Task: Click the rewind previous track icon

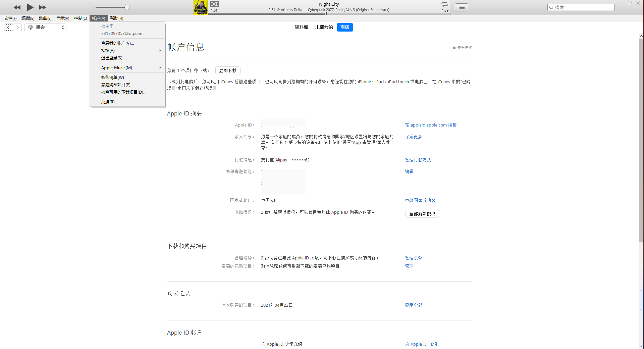Action: (x=17, y=7)
